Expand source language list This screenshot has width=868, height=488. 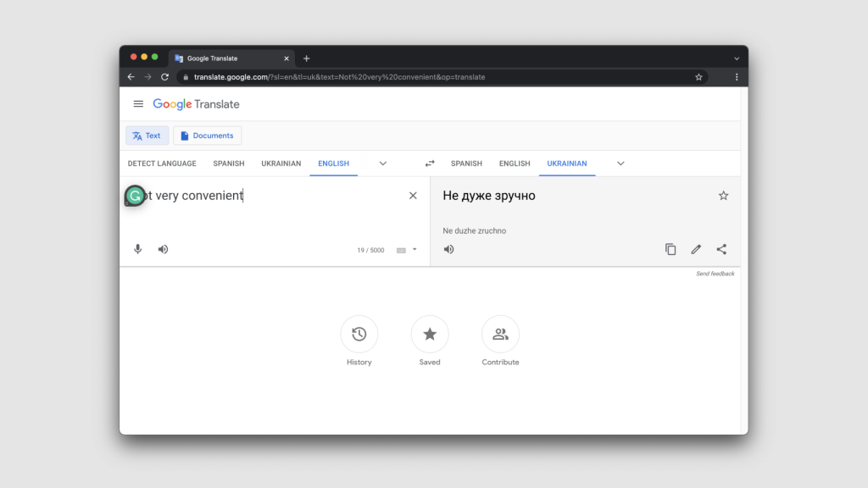click(383, 164)
